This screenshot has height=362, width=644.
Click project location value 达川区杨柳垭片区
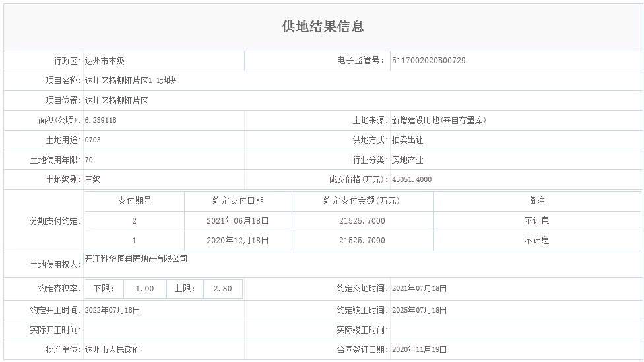pyautogui.click(x=117, y=100)
